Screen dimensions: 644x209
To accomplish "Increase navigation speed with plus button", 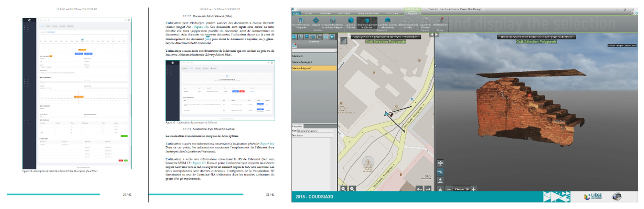I will pos(474,189).
